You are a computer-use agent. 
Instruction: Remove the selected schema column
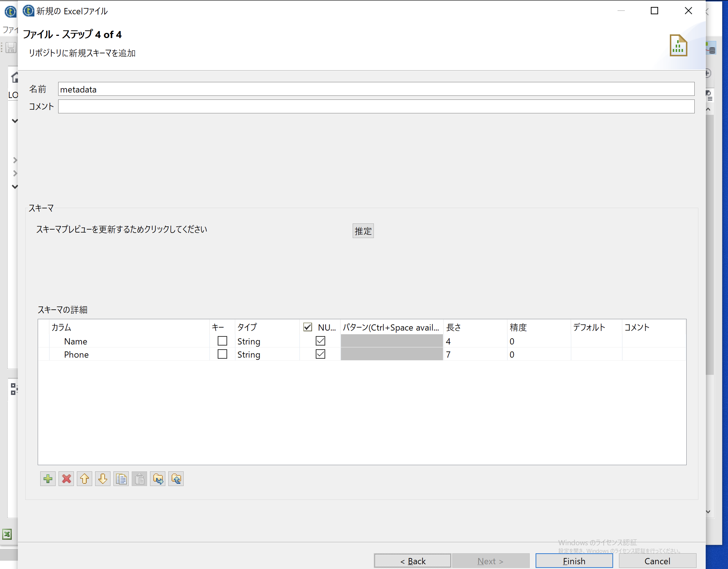(66, 479)
